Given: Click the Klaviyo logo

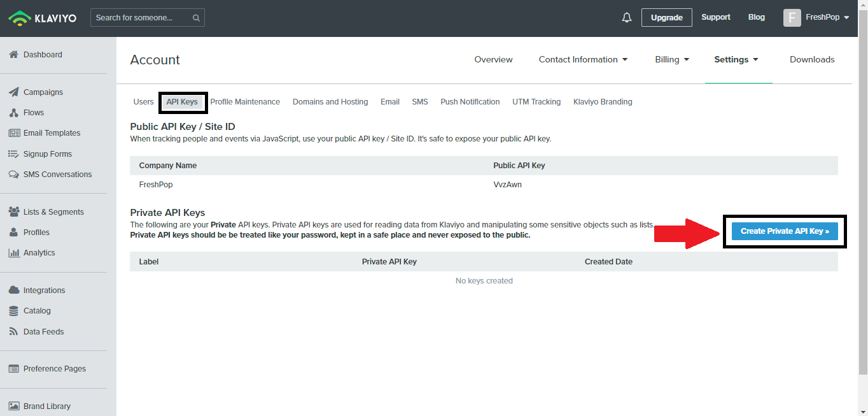Looking at the screenshot, I should click(42, 18).
